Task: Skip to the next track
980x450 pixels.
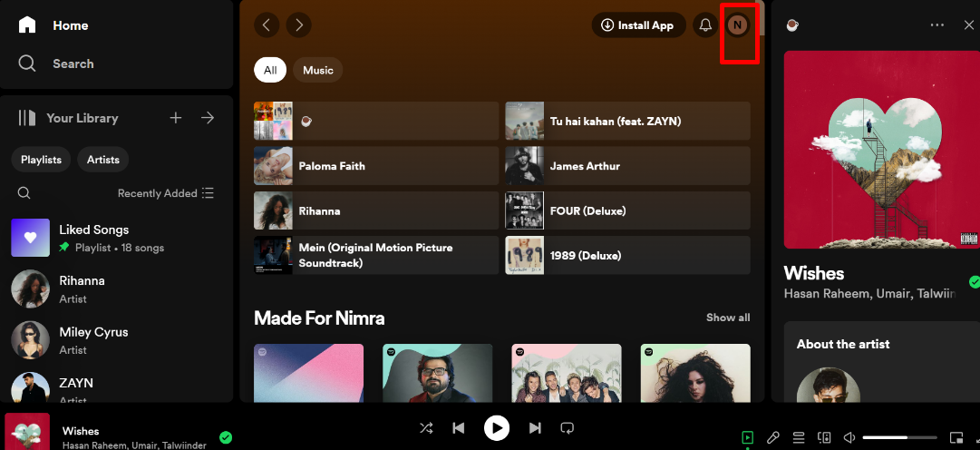Action: (x=535, y=428)
